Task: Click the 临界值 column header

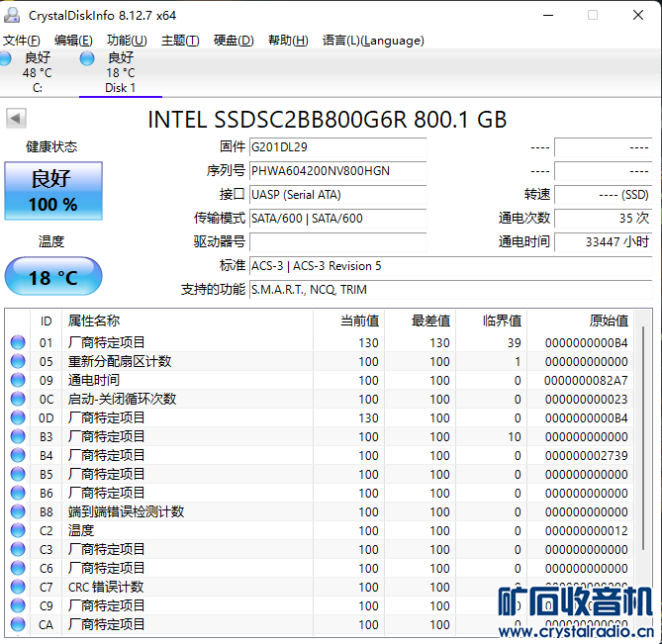Action: pos(492,322)
